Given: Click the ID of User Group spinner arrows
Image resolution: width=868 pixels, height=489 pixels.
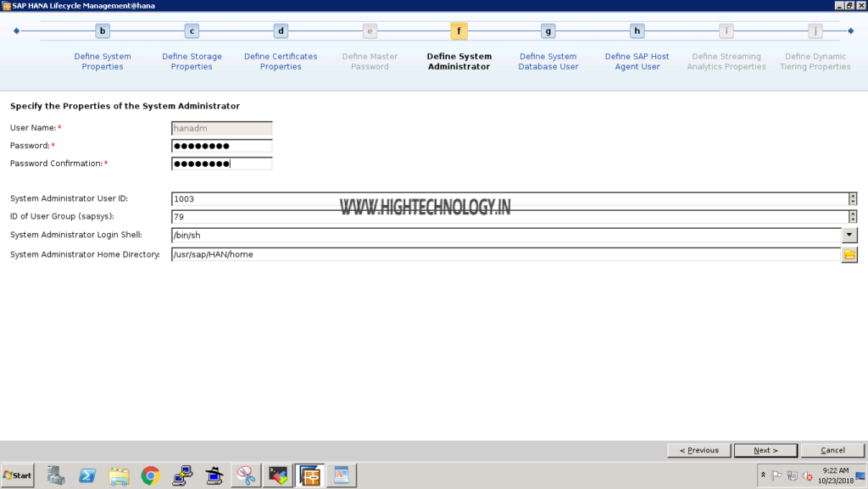Looking at the screenshot, I should [x=853, y=216].
